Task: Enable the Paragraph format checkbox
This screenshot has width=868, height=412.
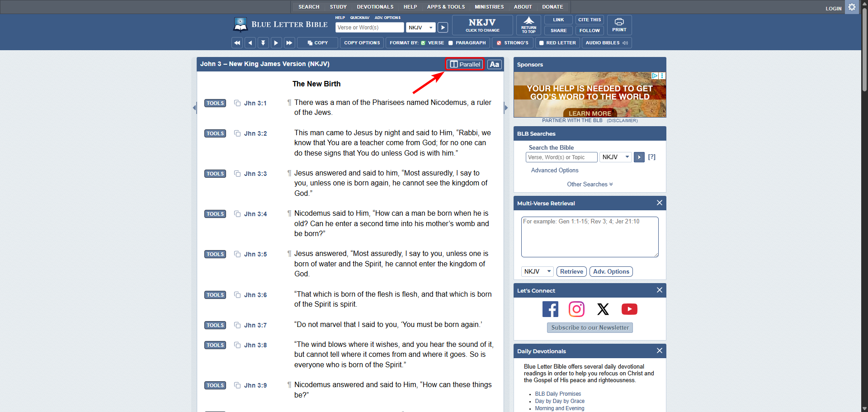Action: point(451,43)
